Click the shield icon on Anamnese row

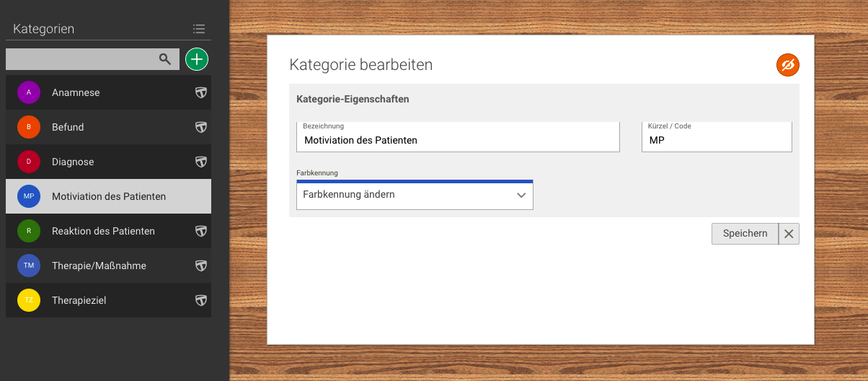pos(201,92)
